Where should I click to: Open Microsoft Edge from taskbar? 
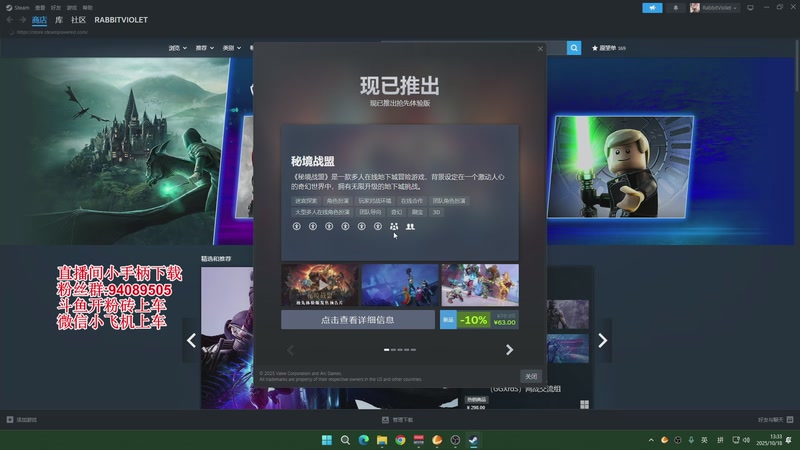point(364,440)
